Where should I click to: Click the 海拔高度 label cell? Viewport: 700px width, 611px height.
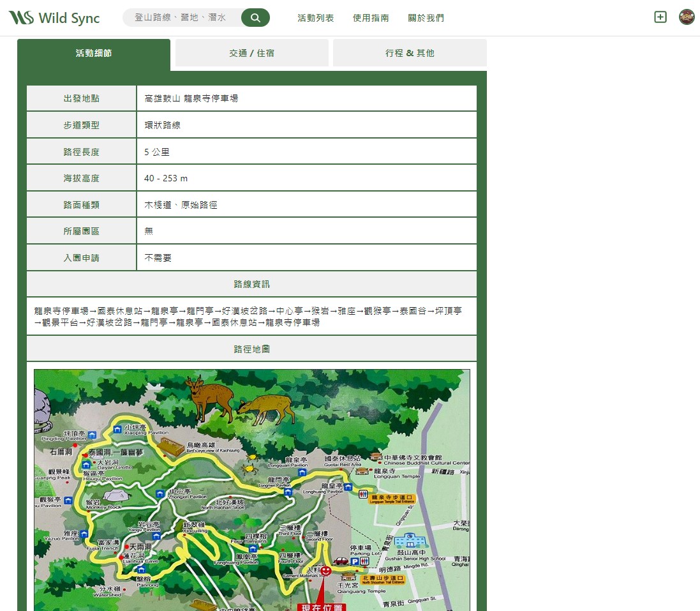81,178
